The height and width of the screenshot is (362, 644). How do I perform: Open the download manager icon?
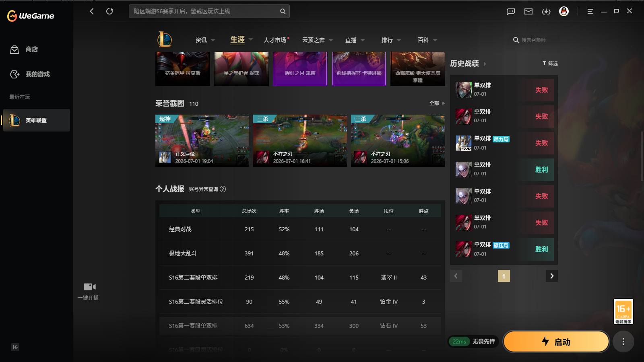[546, 11]
